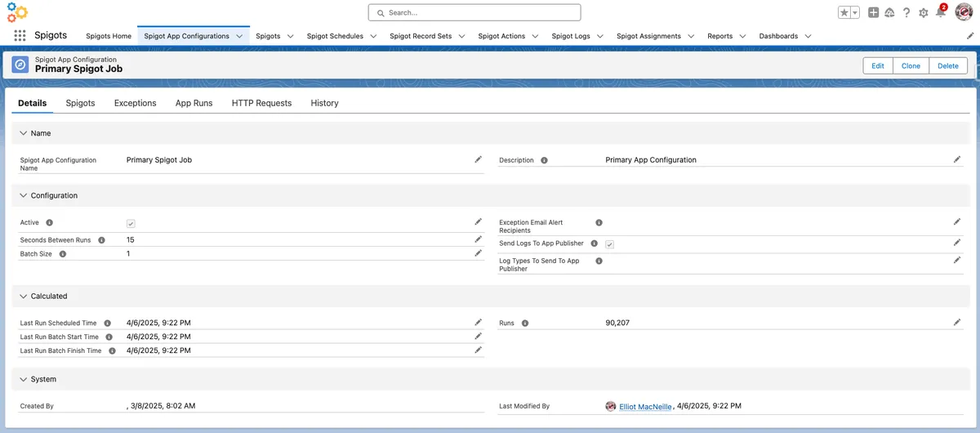This screenshot has height=433, width=980.
Task: Open the setup gear icon
Action: click(x=924, y=12)
